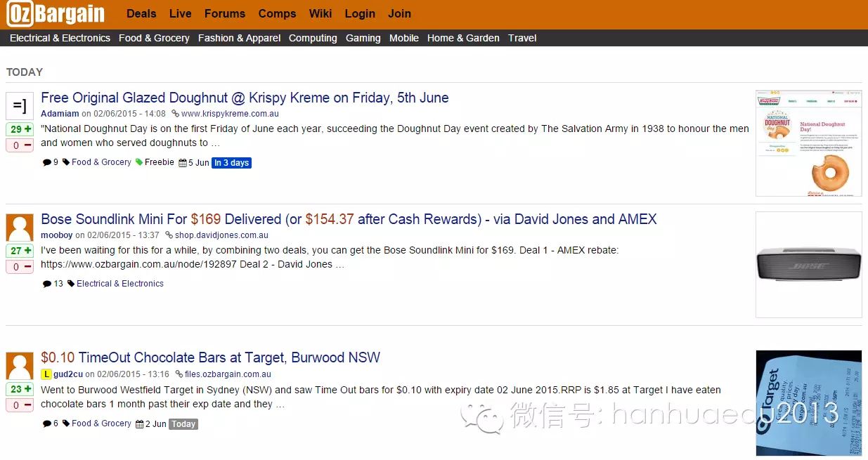Viewport: 868px width, 460px height.
Task: Click the OzBargain logo
Action: (x=56, y=14)
